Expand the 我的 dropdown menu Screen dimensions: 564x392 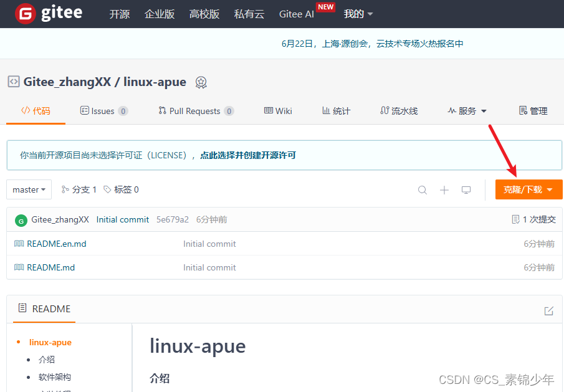pyautogui.click(x=358, y=14)
